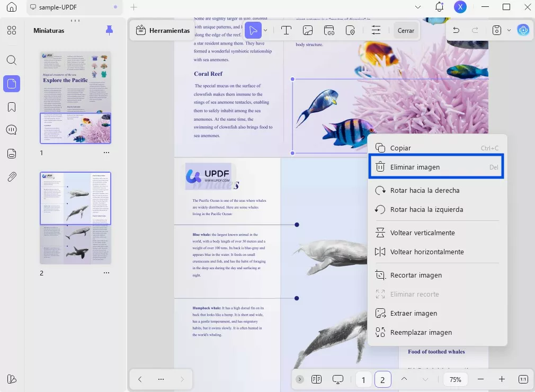Click the page number 2 box
This screenshot has width=535, height=392.
(x=382, y=379)
